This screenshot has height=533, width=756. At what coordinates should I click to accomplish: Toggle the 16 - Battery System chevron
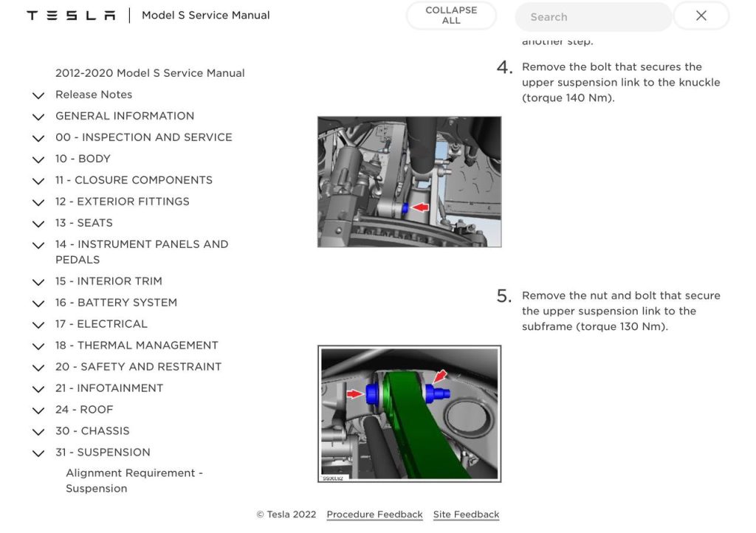[38, 303]
